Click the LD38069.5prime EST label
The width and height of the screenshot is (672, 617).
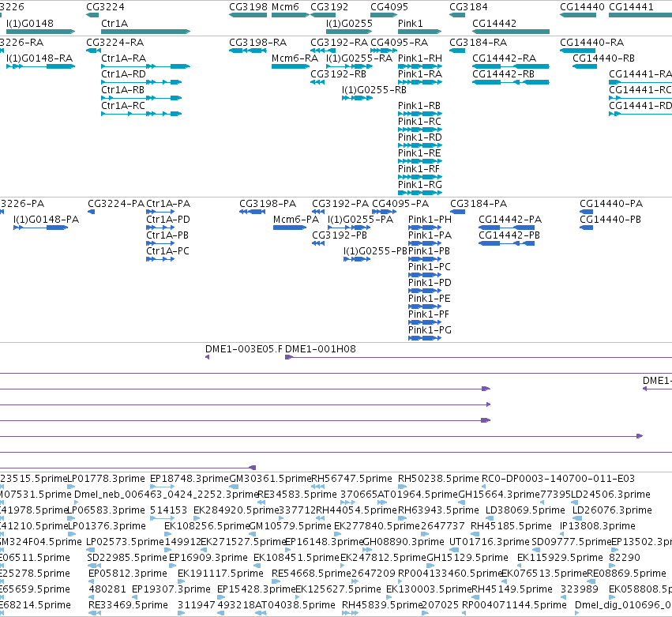point(525,510)
